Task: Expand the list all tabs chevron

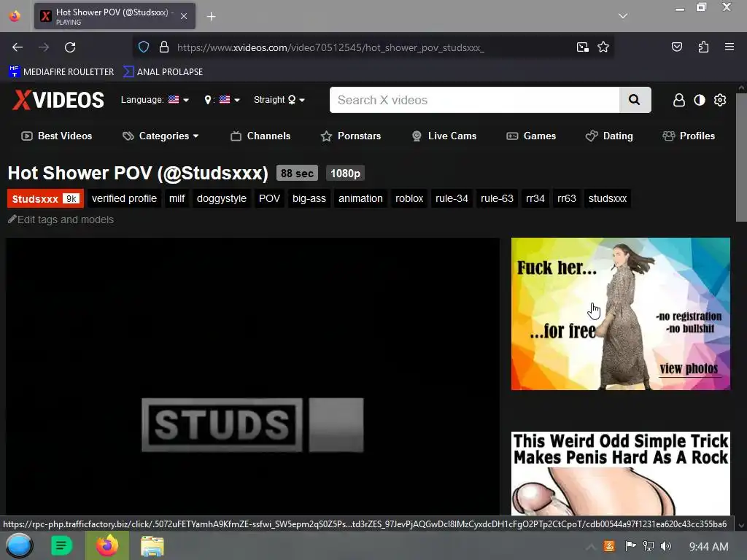Action: click(x=623, y=16)
